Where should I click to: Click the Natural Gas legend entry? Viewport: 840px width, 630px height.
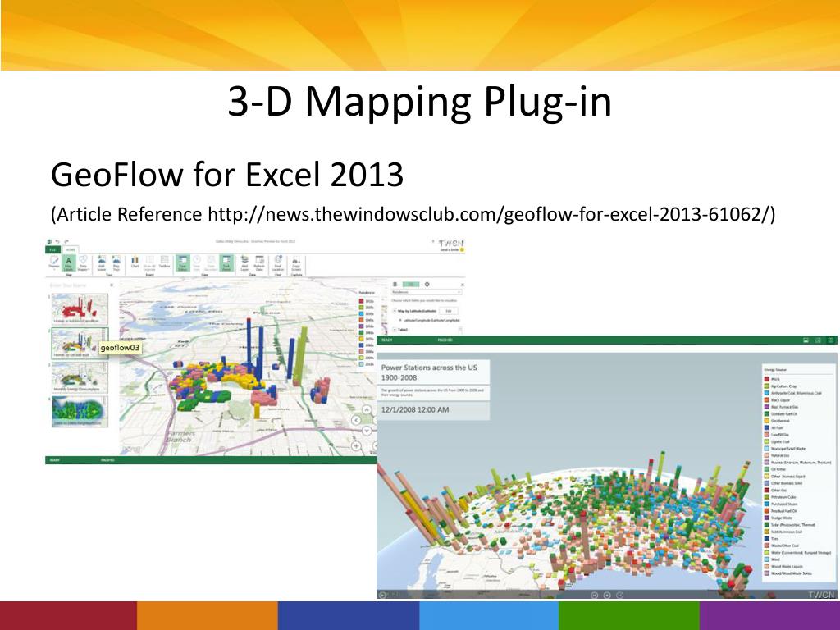click(777, 455)
